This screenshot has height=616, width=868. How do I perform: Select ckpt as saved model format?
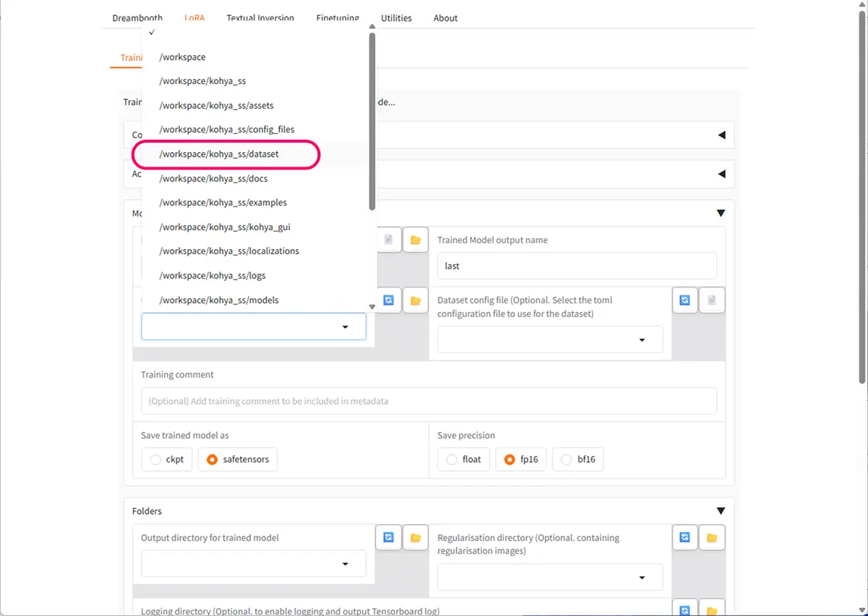pyautogui.click(x=167, y=459)
